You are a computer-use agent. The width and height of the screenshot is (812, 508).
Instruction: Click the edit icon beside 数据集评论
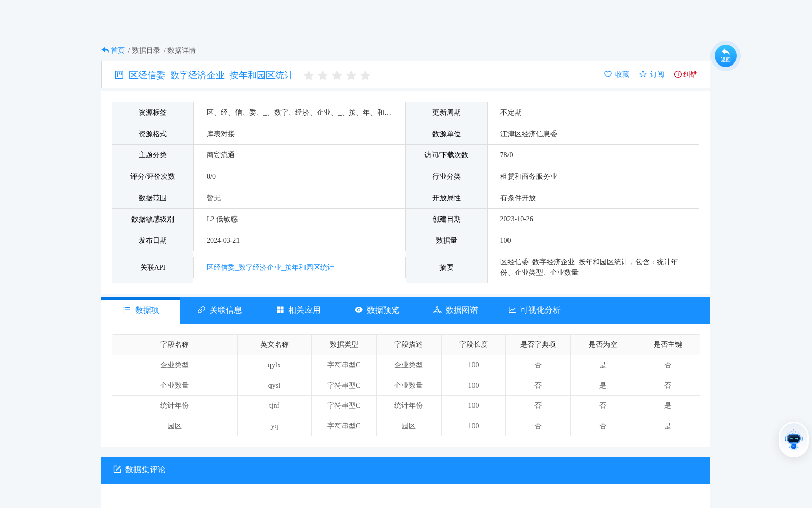(117, 469)
